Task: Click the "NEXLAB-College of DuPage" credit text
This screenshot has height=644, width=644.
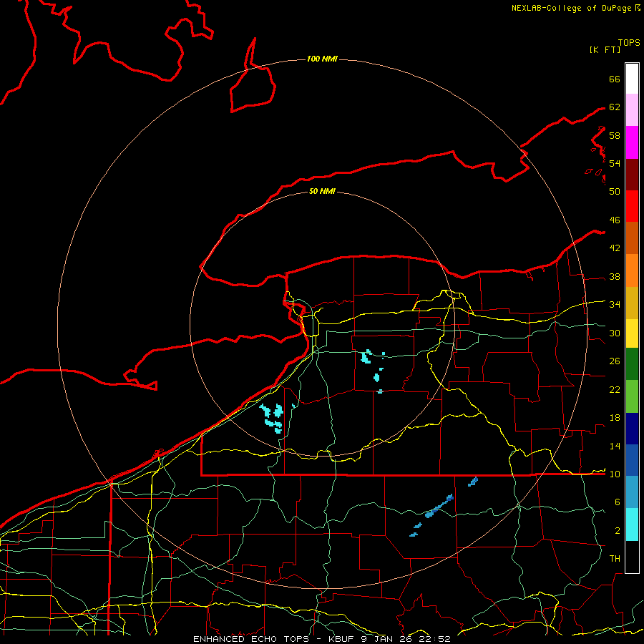Action: point(572,8)
